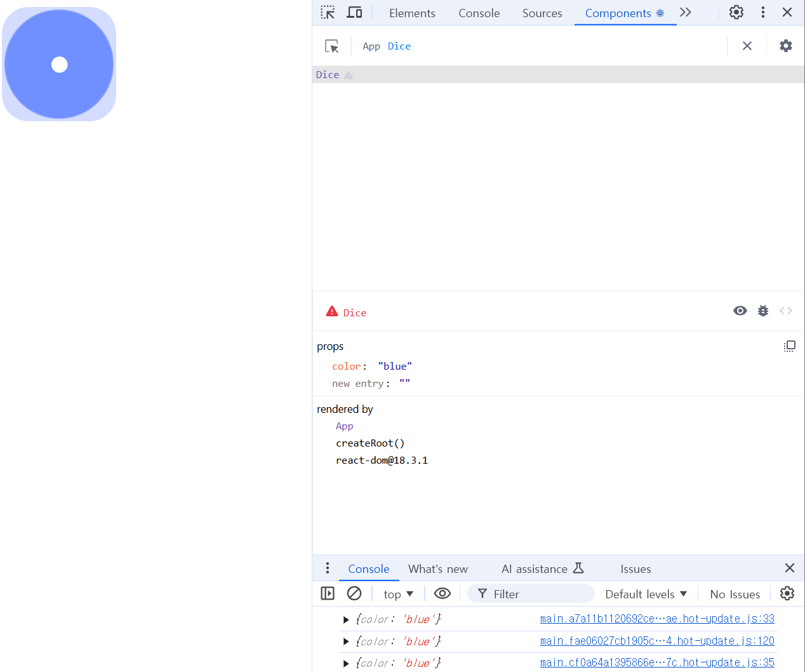Open drawer three-dot more tools menu

(x=328, y=568)
